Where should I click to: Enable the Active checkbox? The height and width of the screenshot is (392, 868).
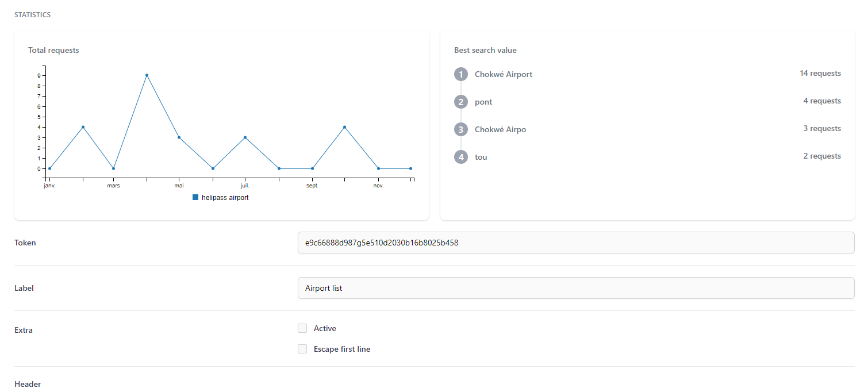click(x=302, y=328)
